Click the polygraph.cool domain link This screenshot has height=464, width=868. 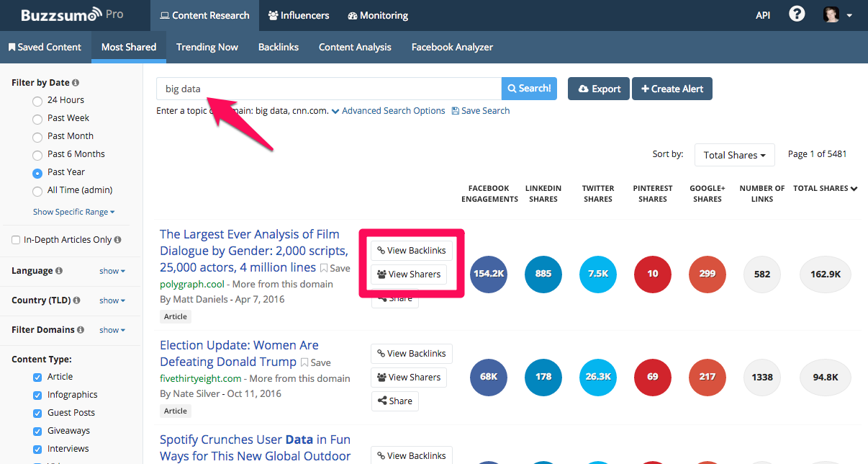click(x=192, y=285)
